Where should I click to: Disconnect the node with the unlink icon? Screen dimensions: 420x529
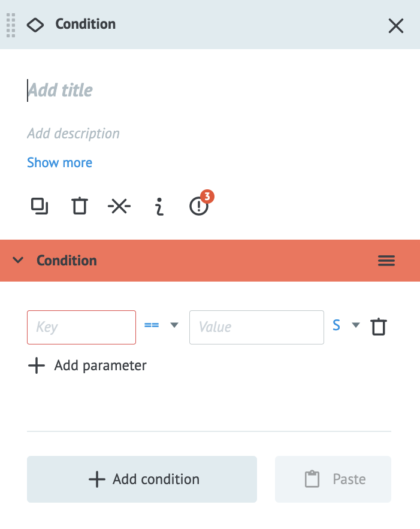point(119,205)
